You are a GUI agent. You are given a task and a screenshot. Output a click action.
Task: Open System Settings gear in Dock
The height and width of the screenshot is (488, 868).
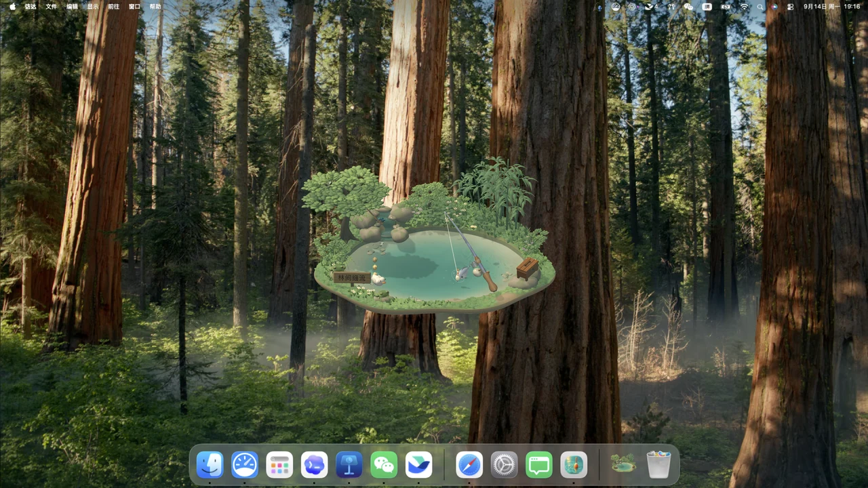click(x=504, y=465)
